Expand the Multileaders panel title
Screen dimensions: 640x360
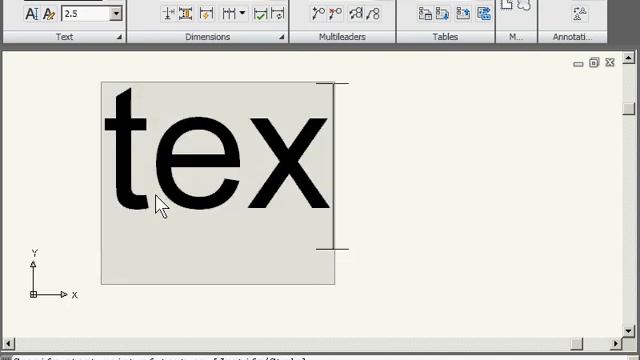342,37
